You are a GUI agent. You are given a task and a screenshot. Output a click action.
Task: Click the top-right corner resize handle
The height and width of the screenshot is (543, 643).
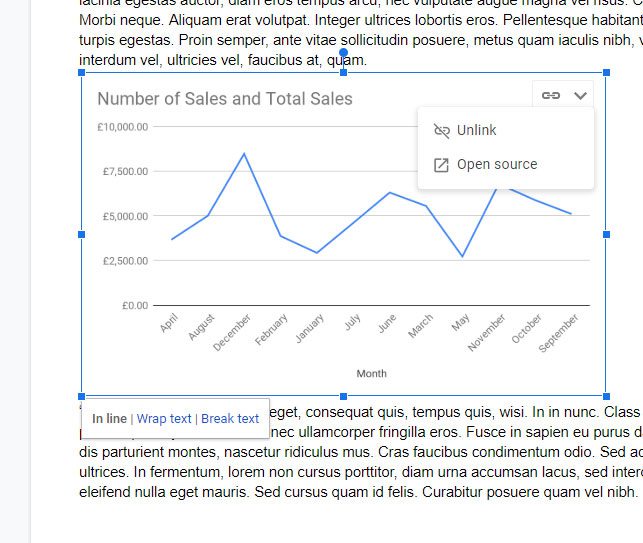pyautogui.click(x=606, y=72)
